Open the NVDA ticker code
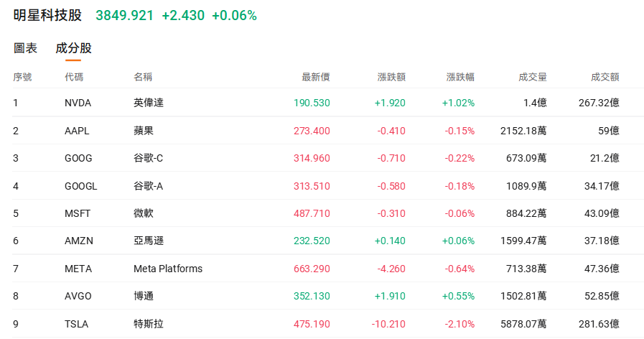The width and height of the screenshot is (644, 339). coord(78,103)
